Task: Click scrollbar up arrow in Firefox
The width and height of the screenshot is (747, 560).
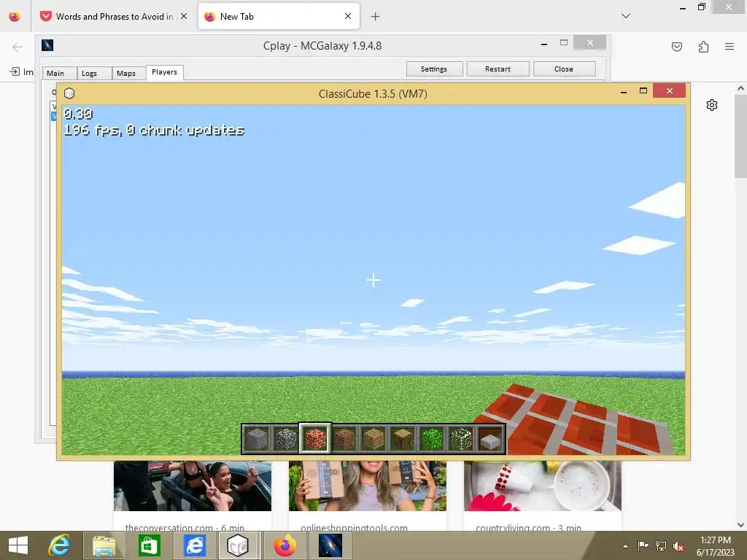Action: pyautogui.click(x=740, y=88)
